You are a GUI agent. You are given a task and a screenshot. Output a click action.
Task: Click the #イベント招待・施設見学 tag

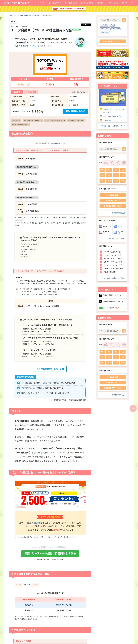[21, 124]
